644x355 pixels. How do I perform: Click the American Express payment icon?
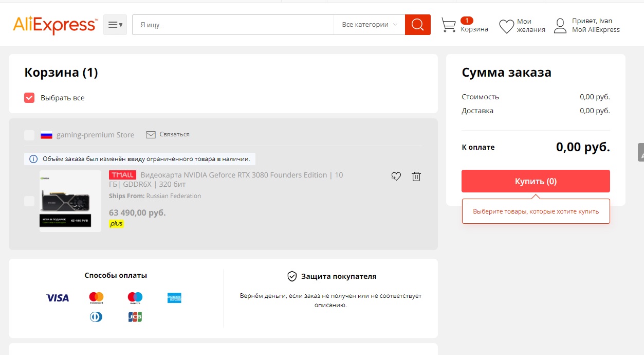(174, 298)
